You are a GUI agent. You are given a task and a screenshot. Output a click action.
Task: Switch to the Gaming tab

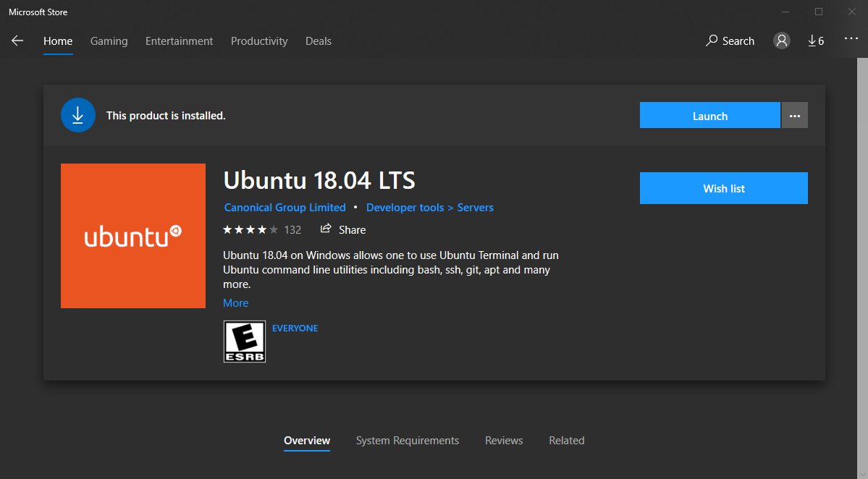point(109,41)
